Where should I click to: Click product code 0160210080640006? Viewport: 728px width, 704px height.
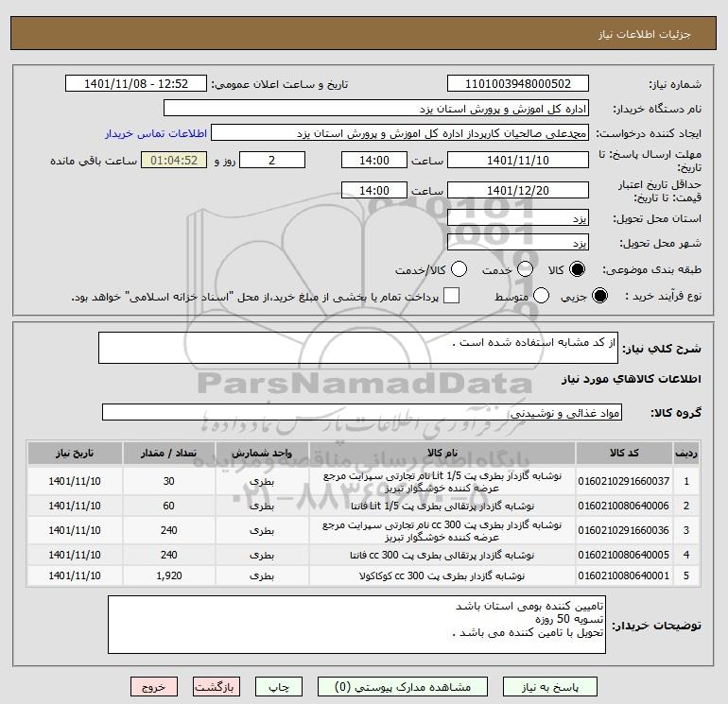624,506
